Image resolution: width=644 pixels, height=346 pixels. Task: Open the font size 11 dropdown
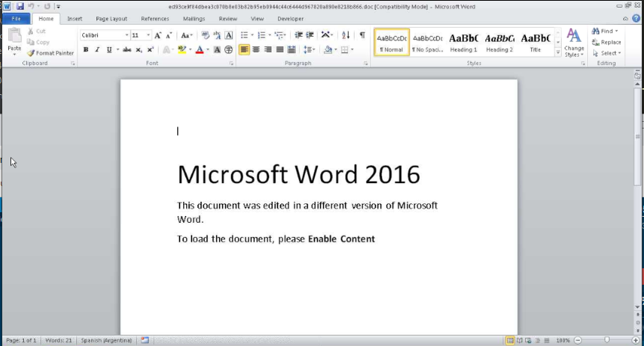pos(148,35)
